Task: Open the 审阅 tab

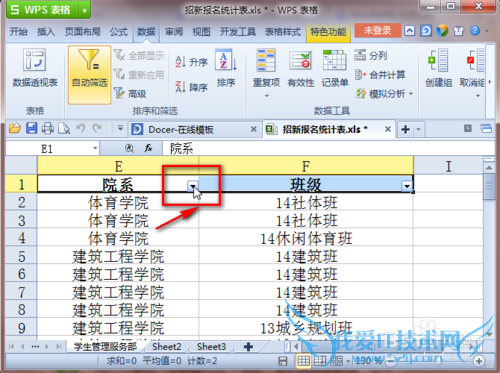Action: 174,32
